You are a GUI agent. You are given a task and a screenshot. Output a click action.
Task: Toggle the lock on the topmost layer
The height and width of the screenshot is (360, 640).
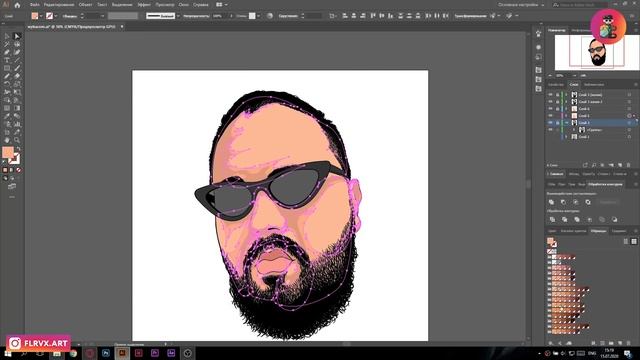pyautogui.click(x=558, y=95)
